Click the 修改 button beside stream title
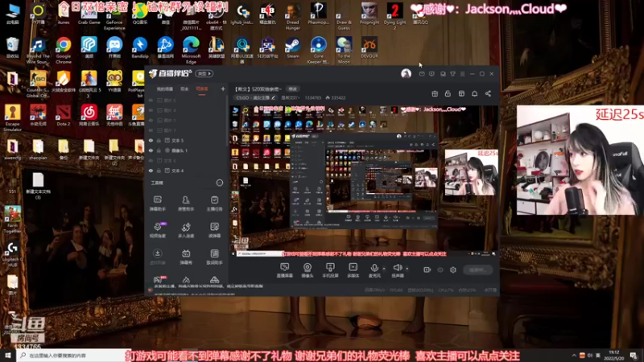Image resolution: width=644 pixels, height=362 pixels. [x=292, y=88]
